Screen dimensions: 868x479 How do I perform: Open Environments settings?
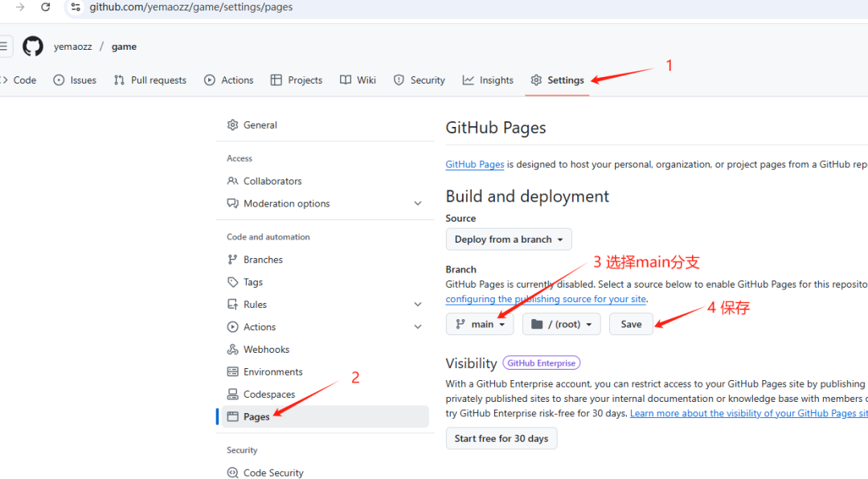[325, 372]
